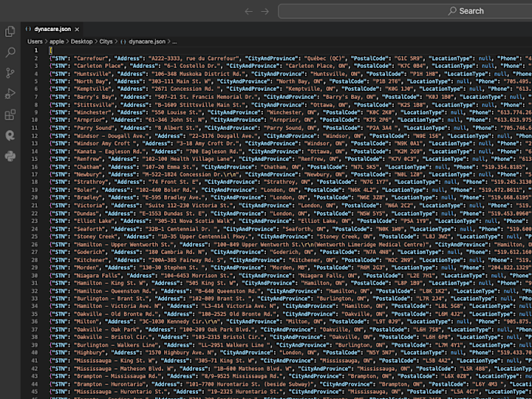Open the Extensions view
Image resolution: width=532 pixels, height=399 pixels.
pyautogui.click(x=10, y=115)
